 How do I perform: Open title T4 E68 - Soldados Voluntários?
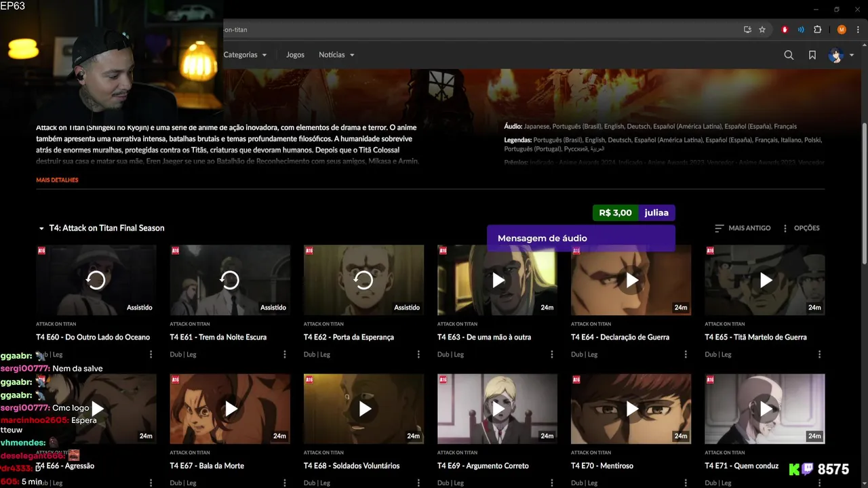coord(351,466)
